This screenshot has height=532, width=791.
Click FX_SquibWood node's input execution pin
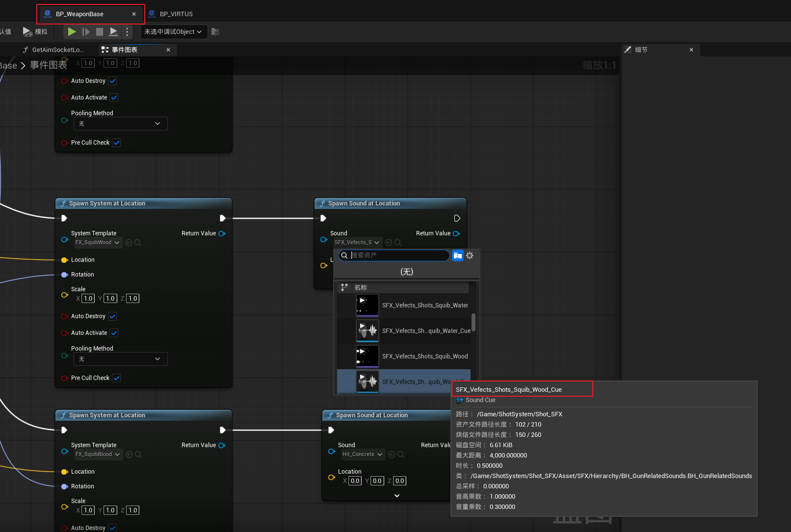point(64,218)
